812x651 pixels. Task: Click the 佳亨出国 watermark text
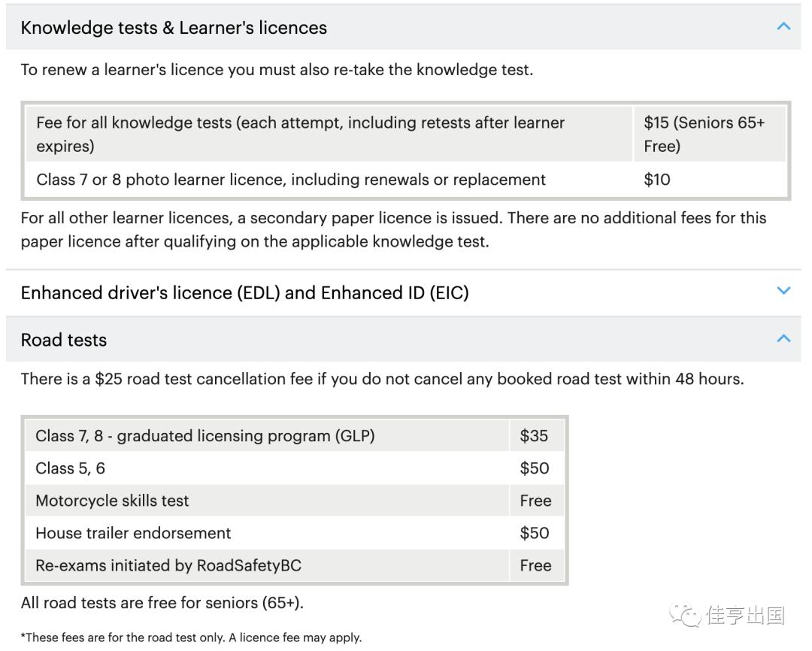[x=745, y=616]
